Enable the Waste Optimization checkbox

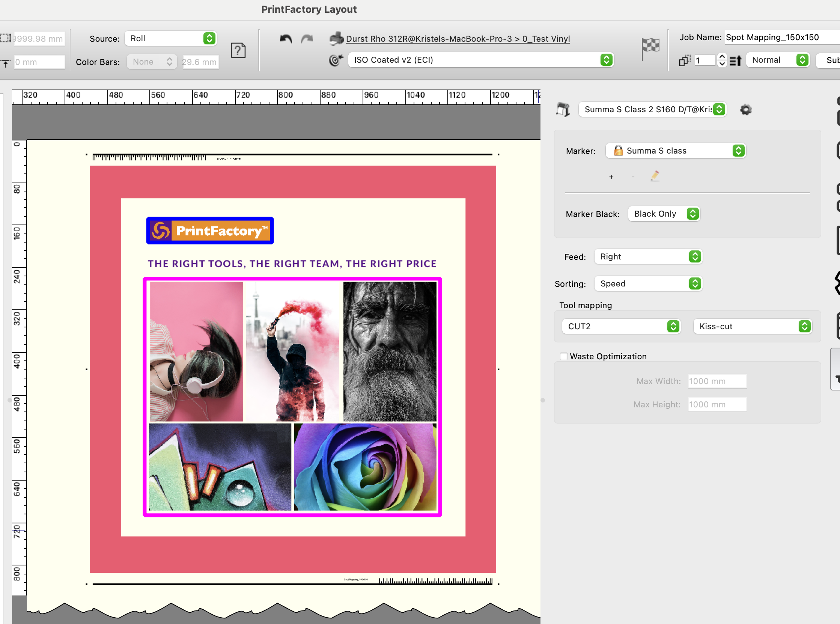click(x=564, y=356)
